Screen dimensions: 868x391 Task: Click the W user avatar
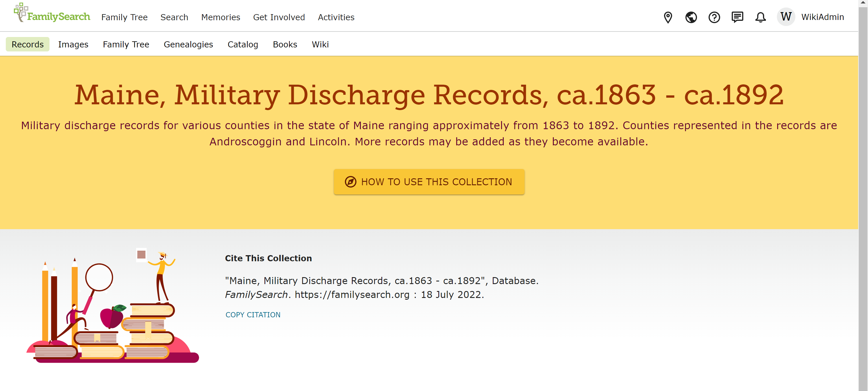click(786, 17)
